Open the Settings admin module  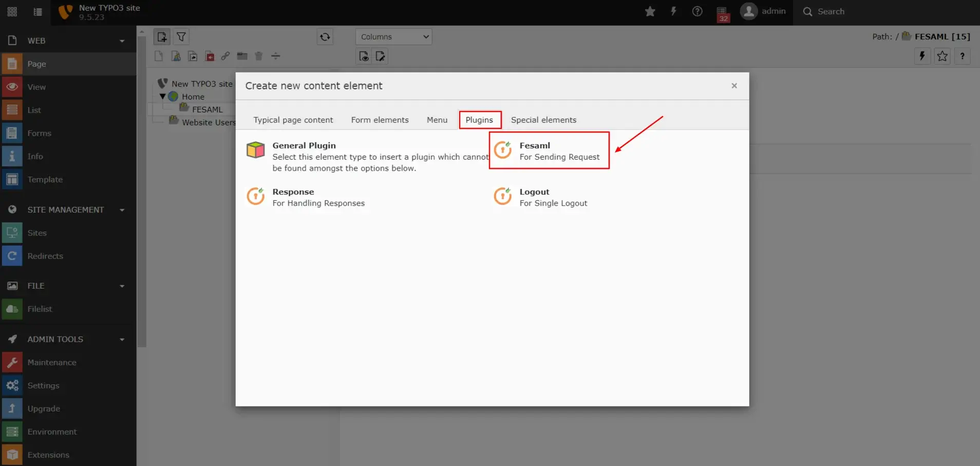point(68,385)
